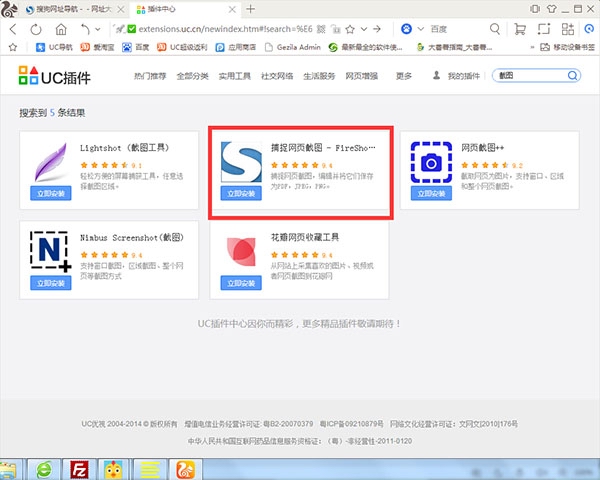Open the 实用工具 navigation item
This screenshot has height=480, width=600.
click(x=235, y=76)
